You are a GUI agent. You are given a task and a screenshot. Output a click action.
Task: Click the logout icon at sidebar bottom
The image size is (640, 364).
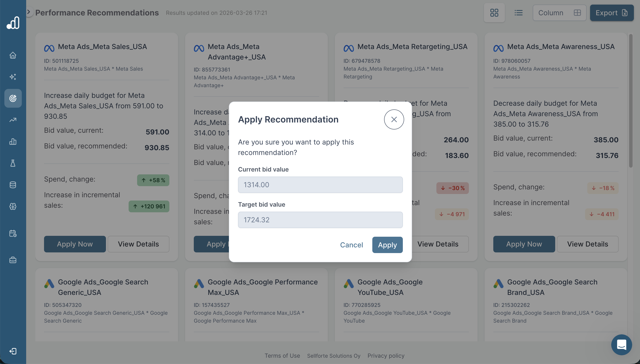(13, 351)
